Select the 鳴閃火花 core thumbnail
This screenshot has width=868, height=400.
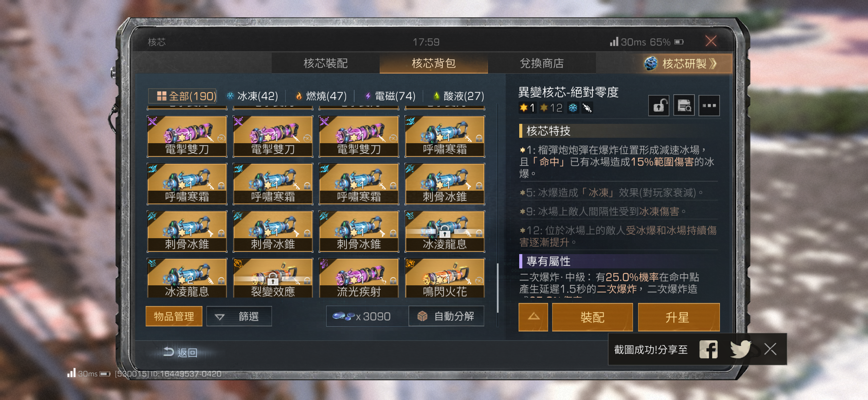(445, 278)
